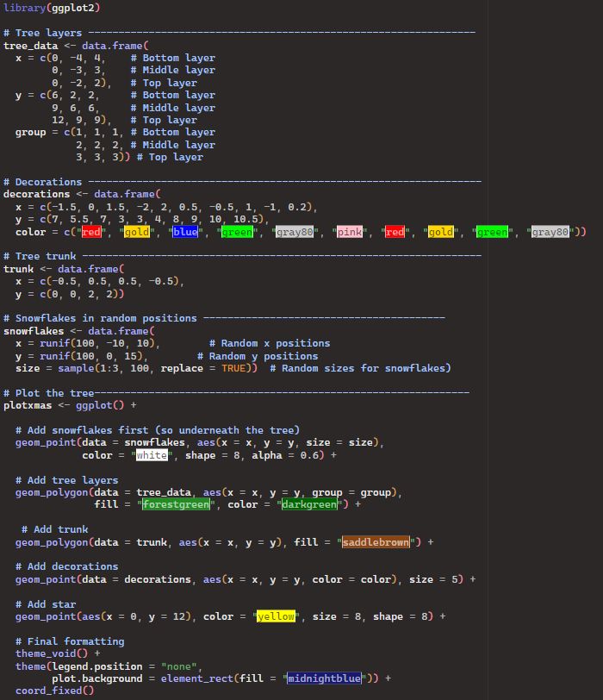Click the library(ggplot2) line
603x700 pixels.
(52, 8)
